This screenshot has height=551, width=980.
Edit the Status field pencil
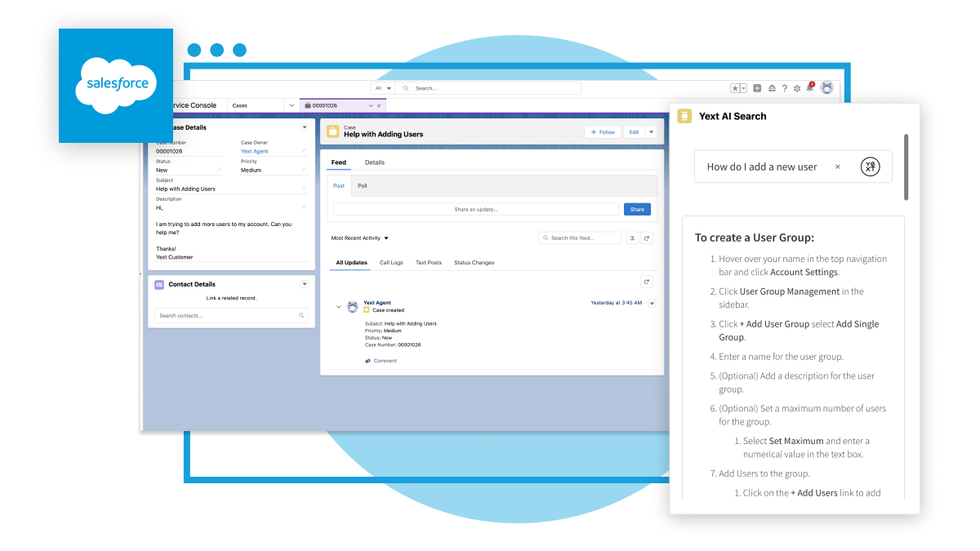pos(219,170)
